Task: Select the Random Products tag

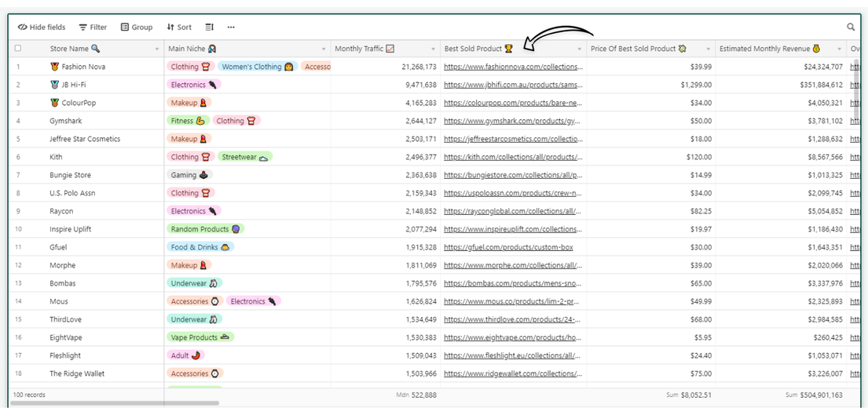Action: coord(205,229)
